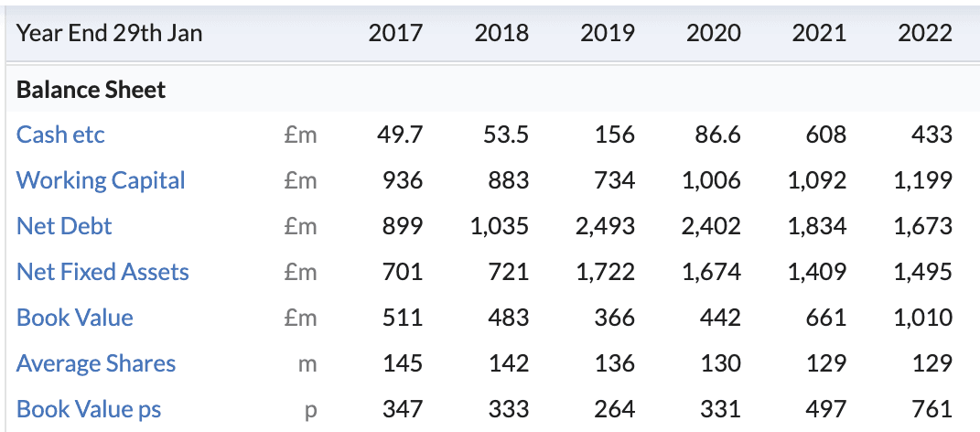Click the Working Capital row link
Image resolution: width=980 pixels, height=432 pixels.
pyautogui.click(x=101, y=180)
